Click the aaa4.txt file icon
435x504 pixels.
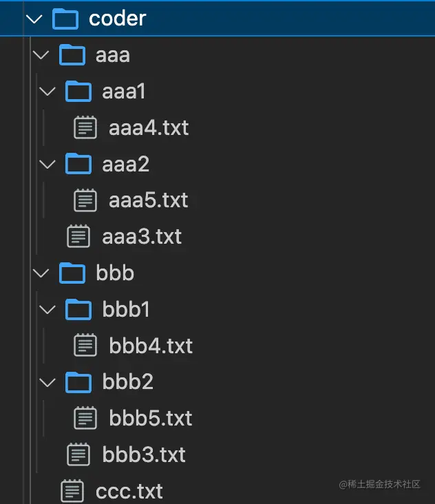[85, 127]
